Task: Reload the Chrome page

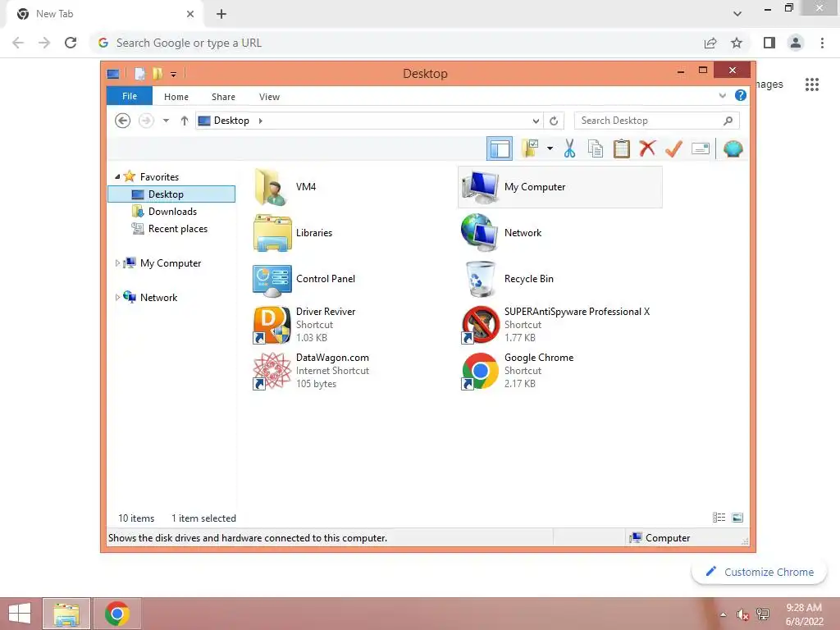Action: [71, 43]
